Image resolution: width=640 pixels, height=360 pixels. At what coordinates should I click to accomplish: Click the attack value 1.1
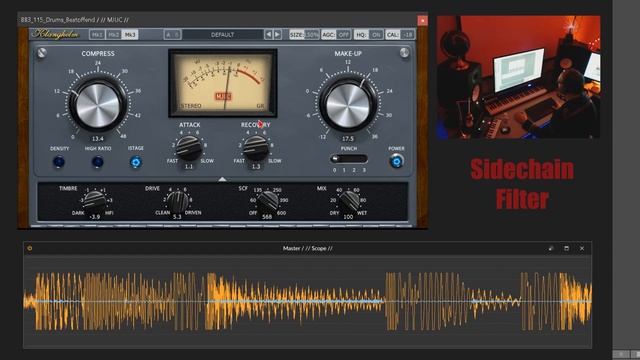click(189, 167)
